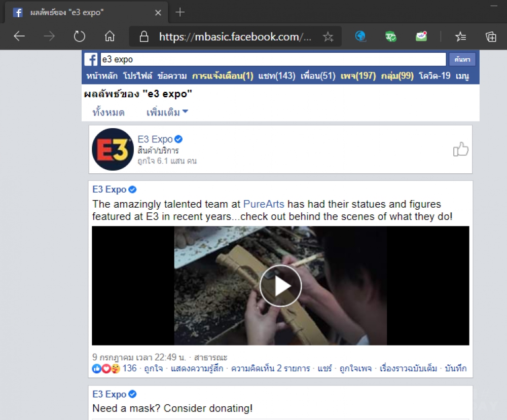Open the collections icon in toolbar

pos(491,36)
